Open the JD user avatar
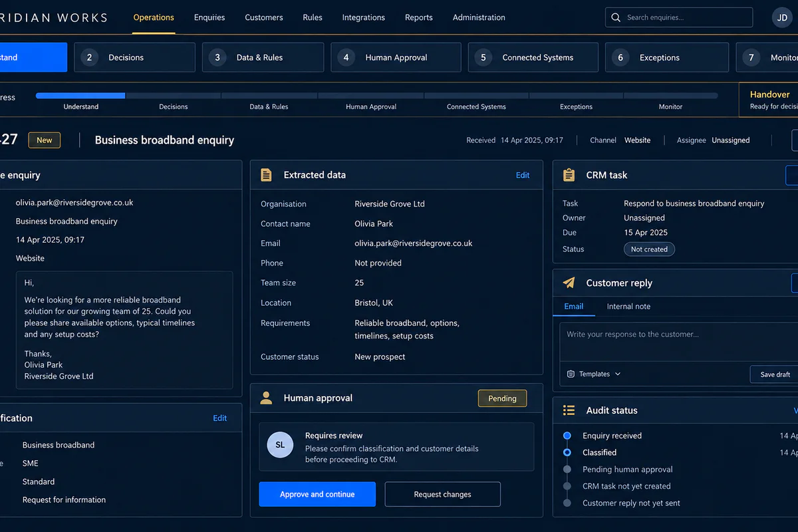 click(x=783, y=18)
